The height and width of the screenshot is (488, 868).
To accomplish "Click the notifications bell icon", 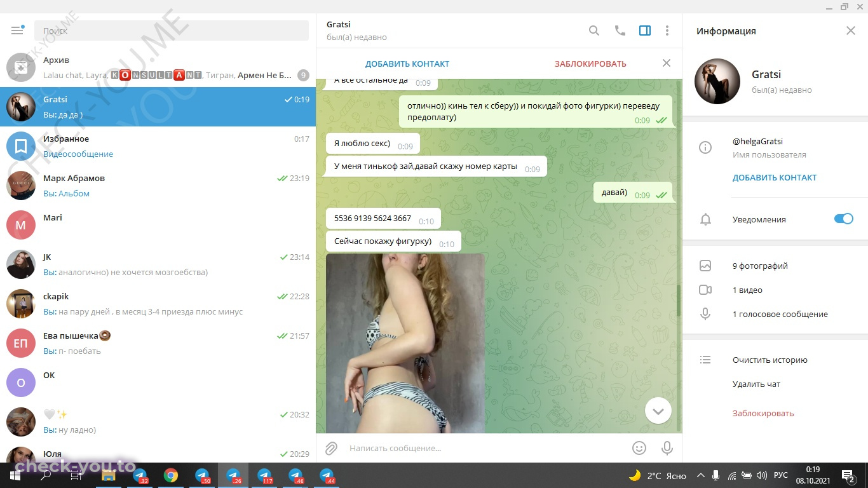I will tap(705, 219).
